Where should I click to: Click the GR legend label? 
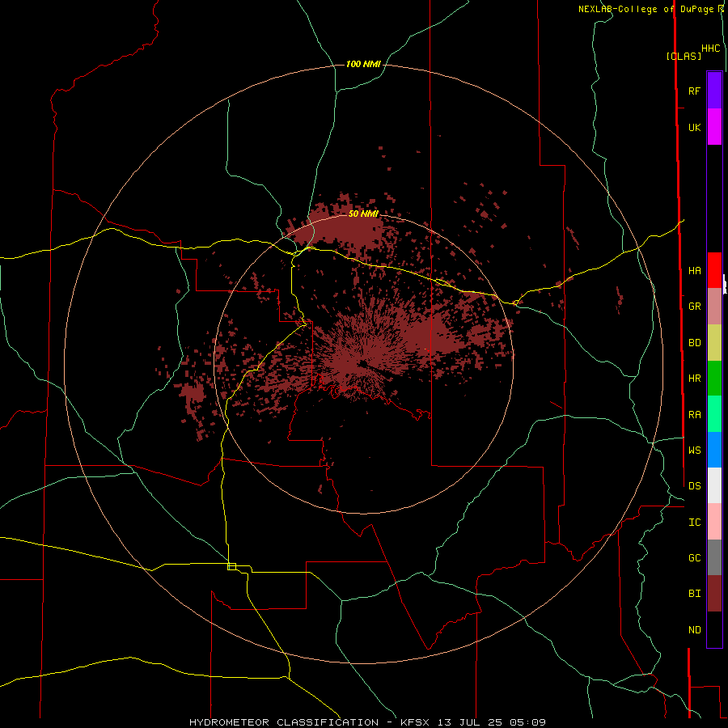click(694, 307)
